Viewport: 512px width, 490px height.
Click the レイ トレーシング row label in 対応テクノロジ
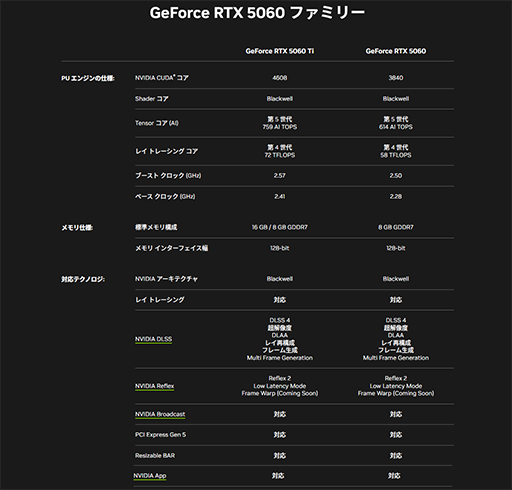[160, 300]
